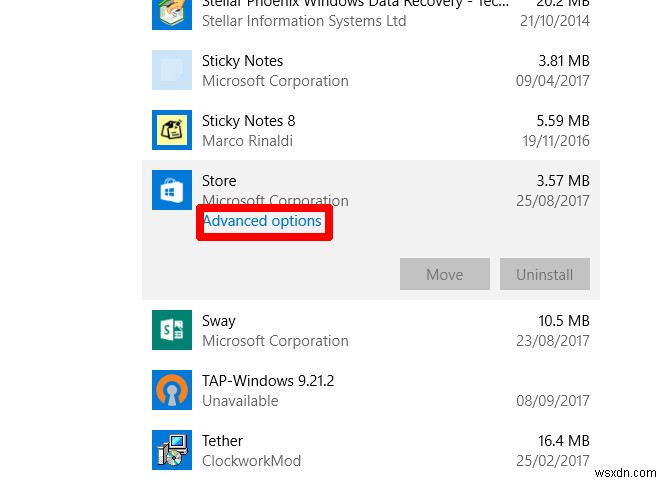The image size is (668, 483).
Task: Click the 3.57 MB size for Store
Action: (x=563, y=181)
